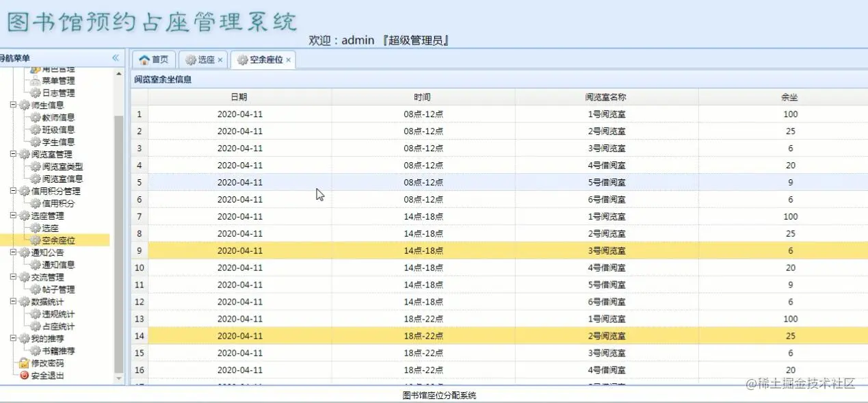Collapse the 数据统计 tree node

pyautogui.click(x=13, y=302)
